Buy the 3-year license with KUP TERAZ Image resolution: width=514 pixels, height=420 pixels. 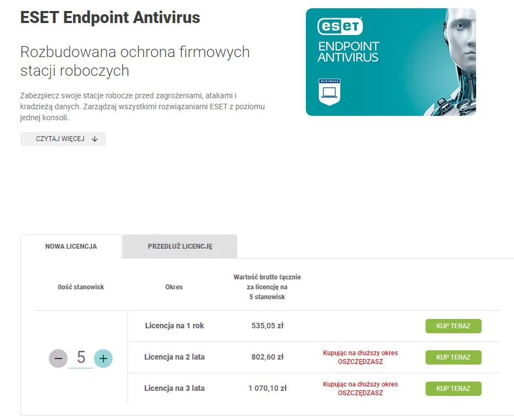pyautogui.click(x=454, y=389)
